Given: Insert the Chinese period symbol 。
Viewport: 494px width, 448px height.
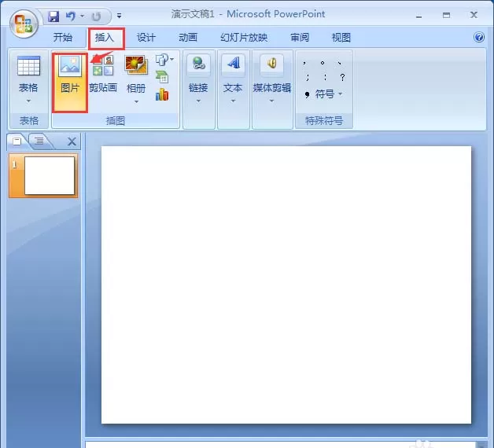Looking at the screenshot, I should click(323, 63).
